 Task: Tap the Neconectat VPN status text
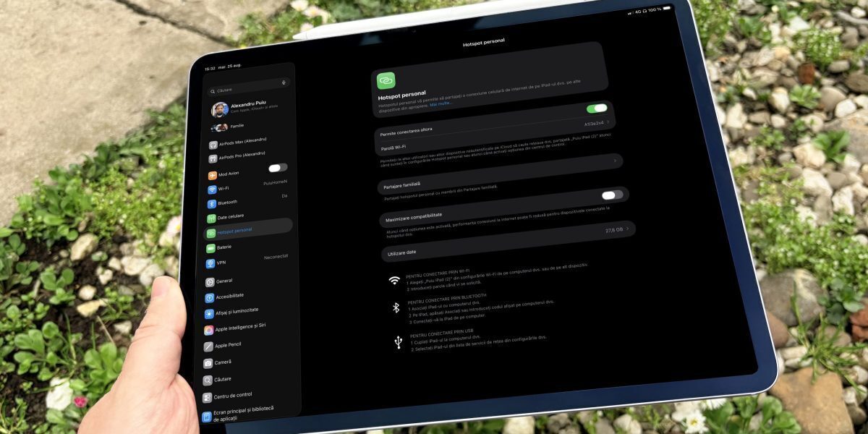coord(276,256)
